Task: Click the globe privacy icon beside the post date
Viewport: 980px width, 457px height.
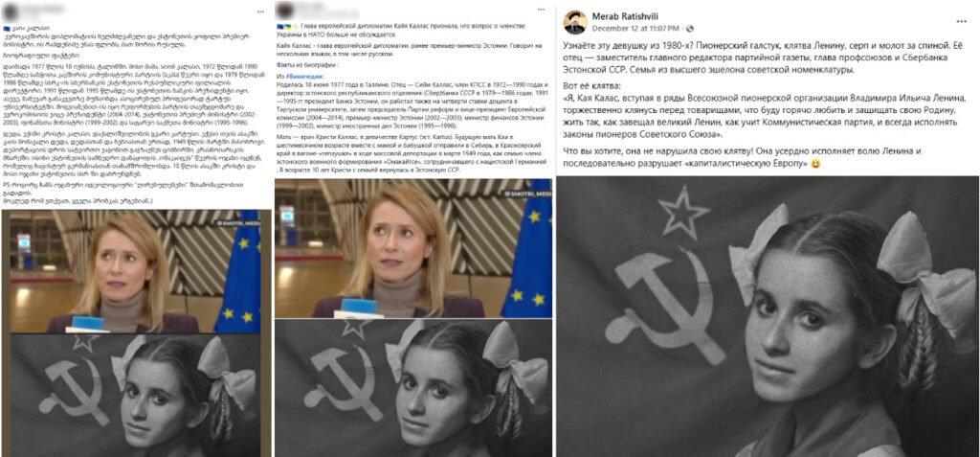Action: click(689, 29)
